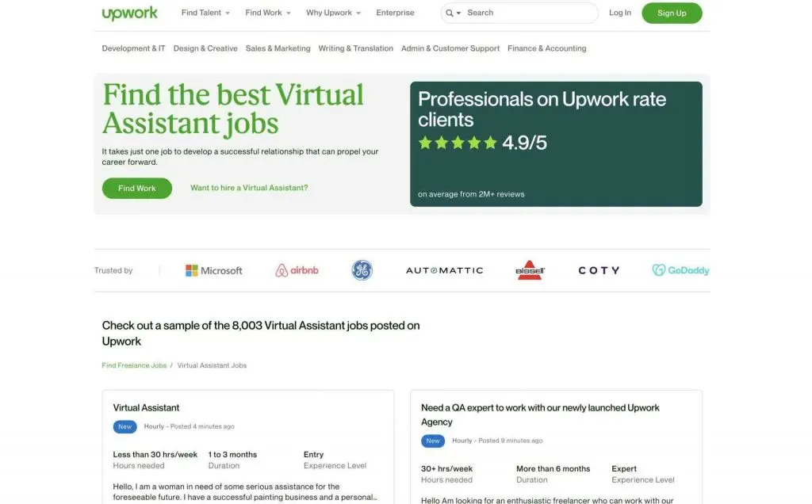Image resolution: width=812 pixels, height=504 pixels.
Task: Open the Virtual Assistant job title
Action: tap(146, 408)
